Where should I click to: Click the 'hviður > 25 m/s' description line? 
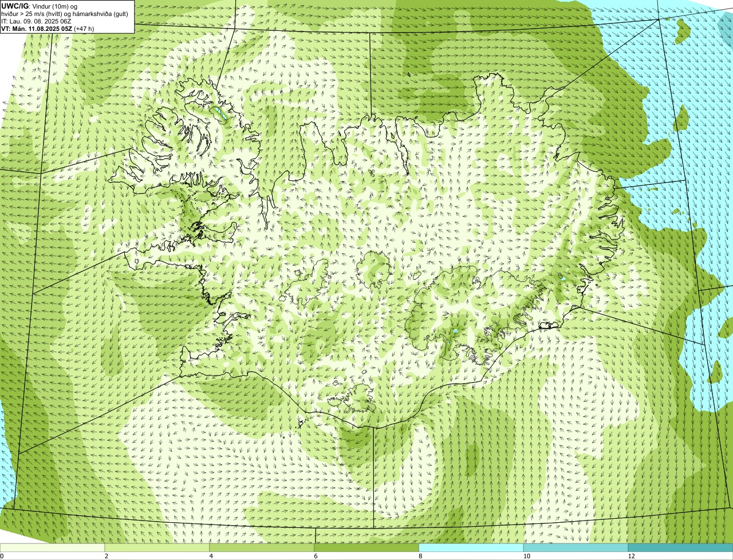tap(64, 13)
